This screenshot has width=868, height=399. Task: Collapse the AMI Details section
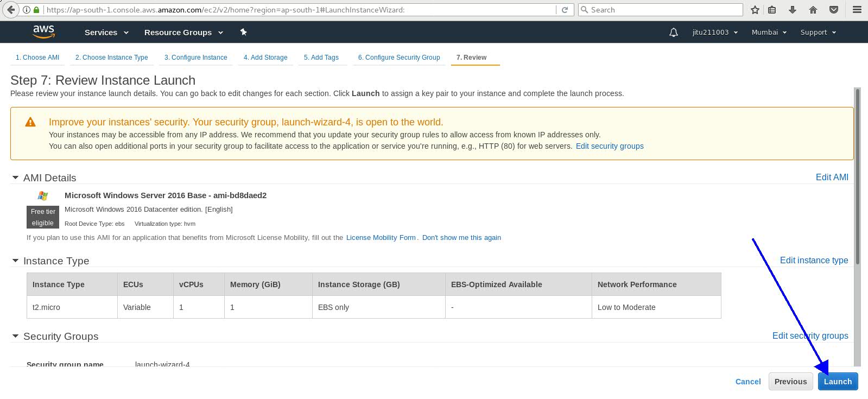pos(15,178)
